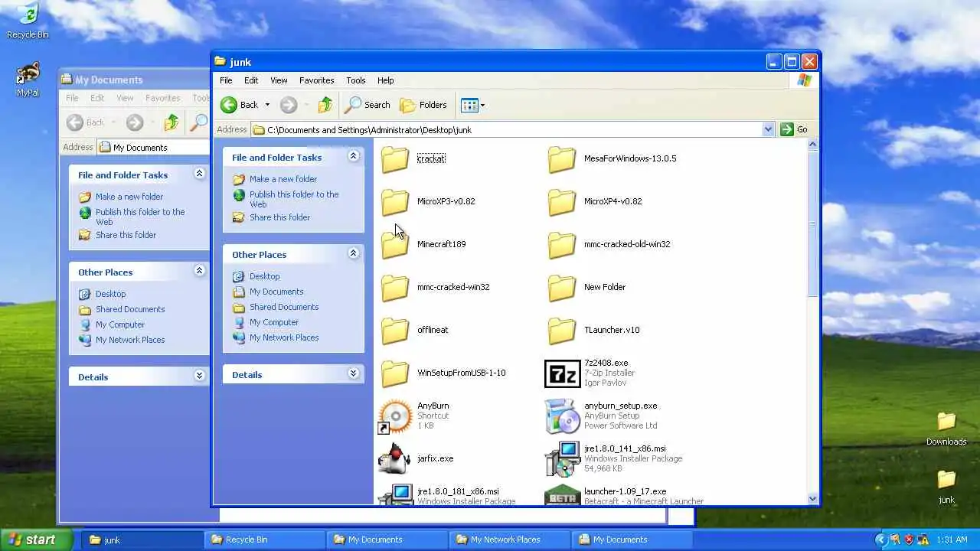Open the crackat folder icon
This screenshot has height=551, width=980.
point(395,158)
